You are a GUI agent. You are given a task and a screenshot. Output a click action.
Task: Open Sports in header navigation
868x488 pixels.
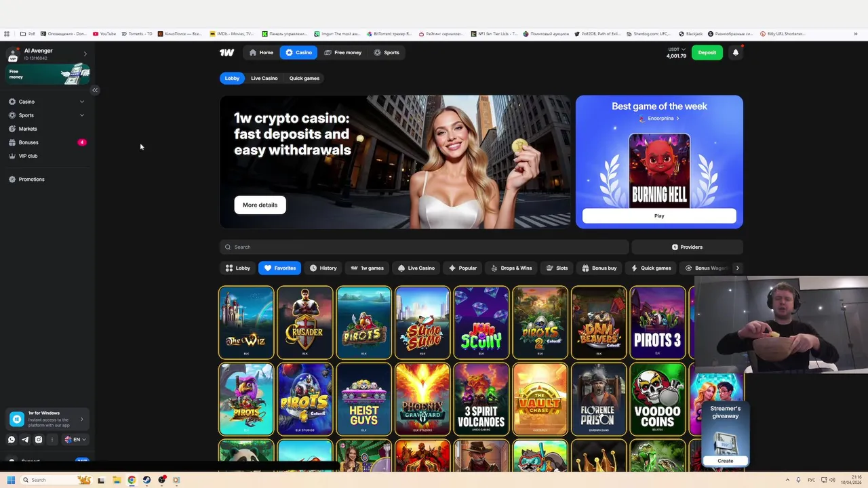(387, 52)
